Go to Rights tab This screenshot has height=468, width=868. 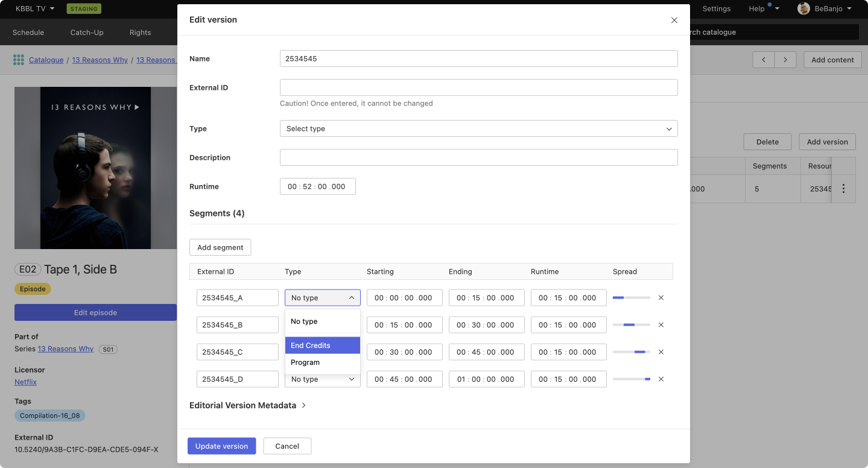140,33
